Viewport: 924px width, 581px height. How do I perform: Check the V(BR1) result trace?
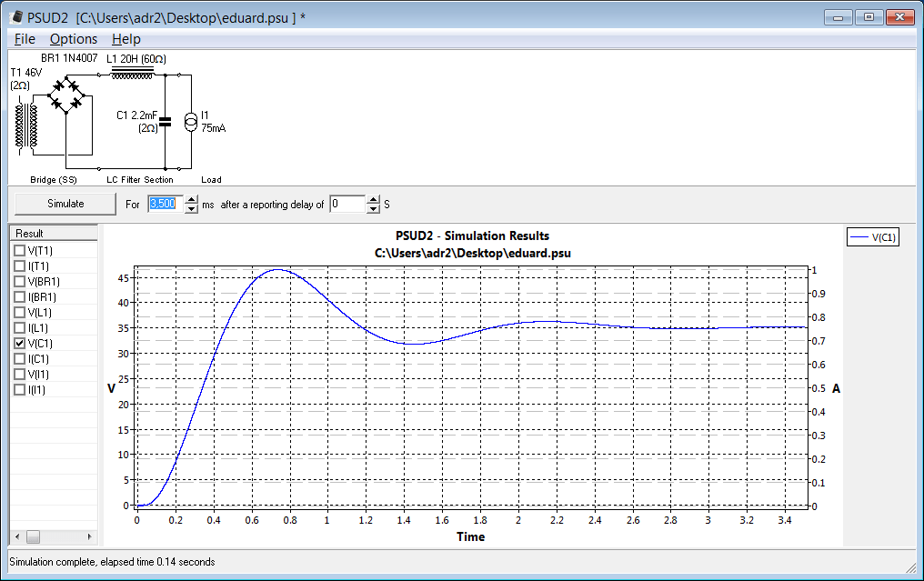pos(19,281)
